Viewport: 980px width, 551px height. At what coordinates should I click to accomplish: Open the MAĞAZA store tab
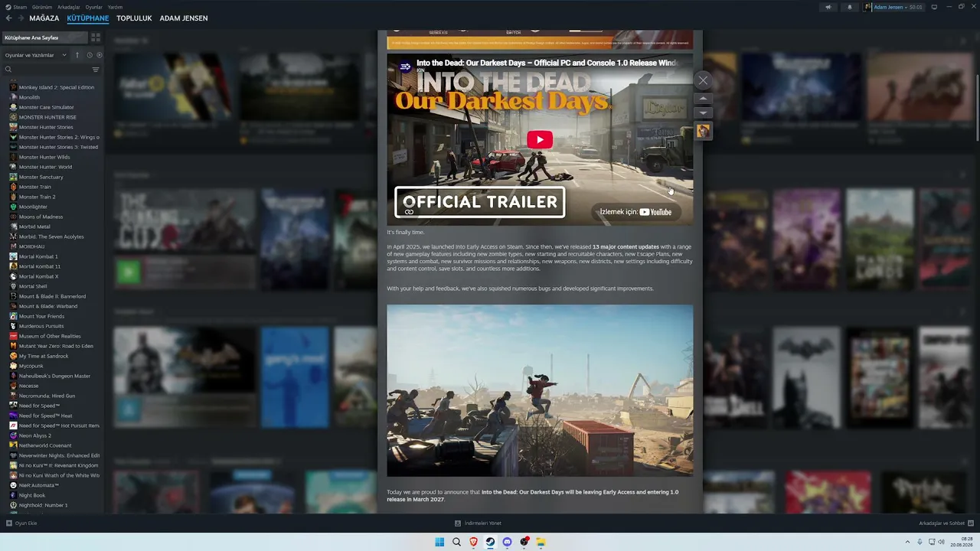pyautogui.click(x=44, y=18)
